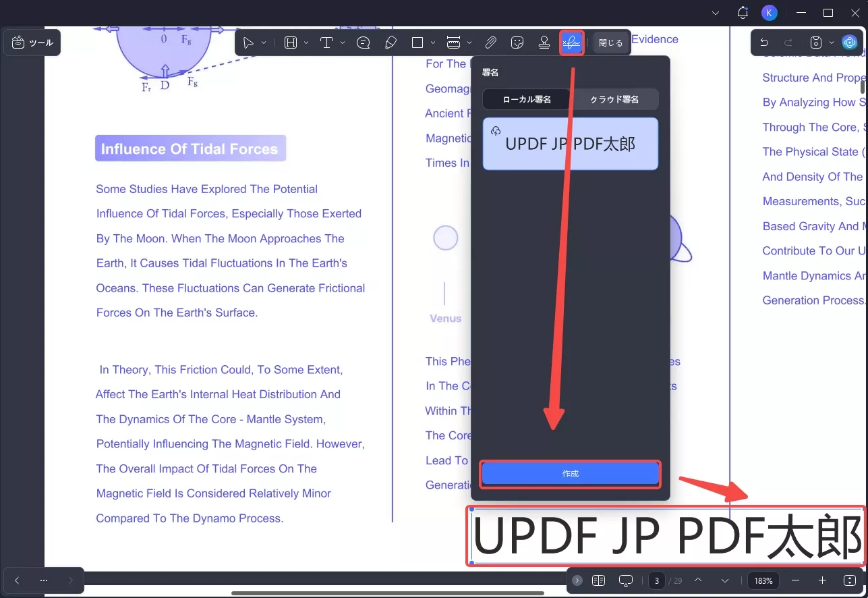Expand the measure tool options arrow
Viewport: 868px width, 598px height.
point(469,43)
